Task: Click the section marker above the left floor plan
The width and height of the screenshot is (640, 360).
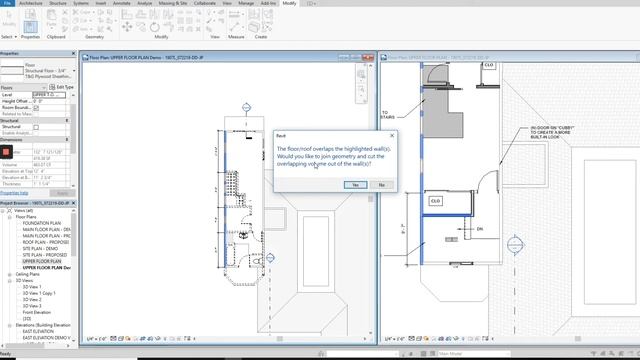Action: (246, 107)
